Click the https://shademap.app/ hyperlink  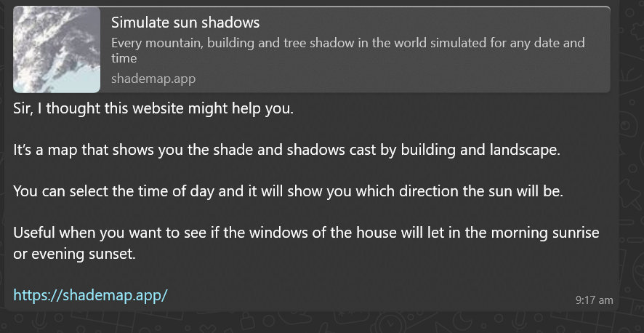coord(91,295)
